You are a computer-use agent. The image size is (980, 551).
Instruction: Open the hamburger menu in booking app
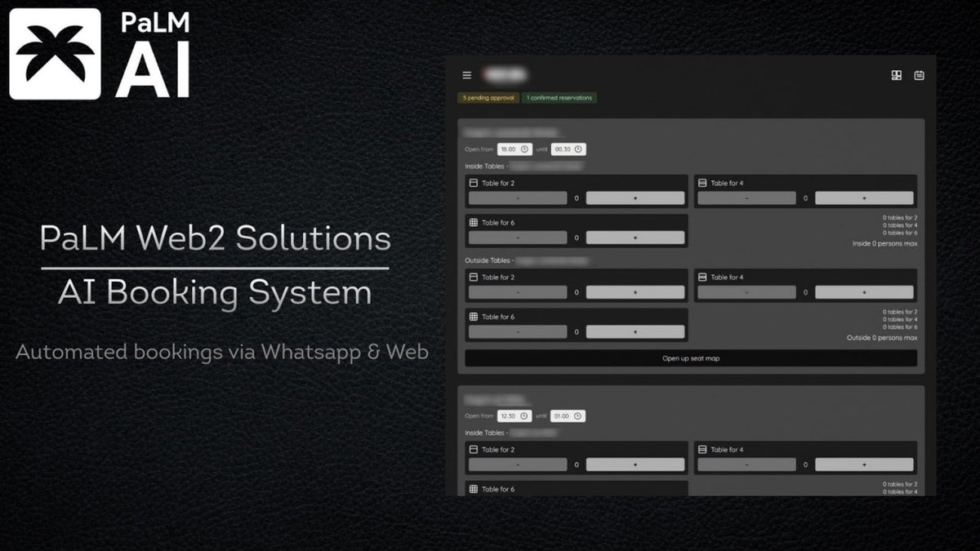[467, 75]
